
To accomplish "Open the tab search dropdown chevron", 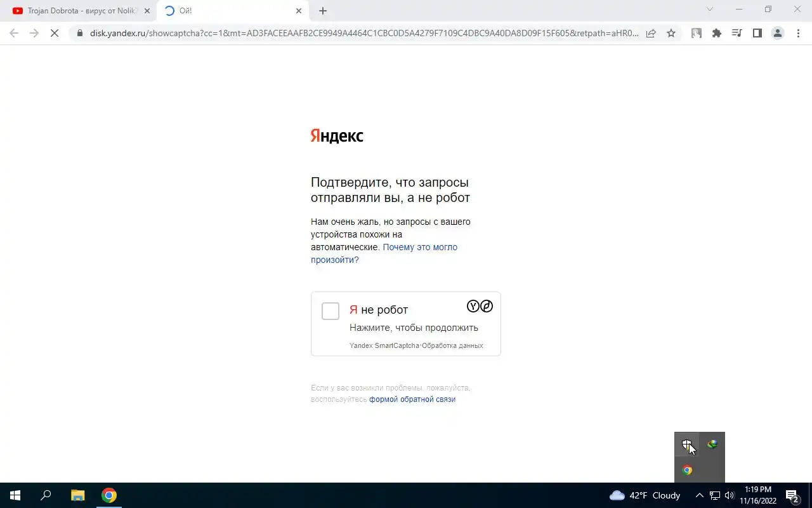I will pyautogui.click(x=710, y=10).
